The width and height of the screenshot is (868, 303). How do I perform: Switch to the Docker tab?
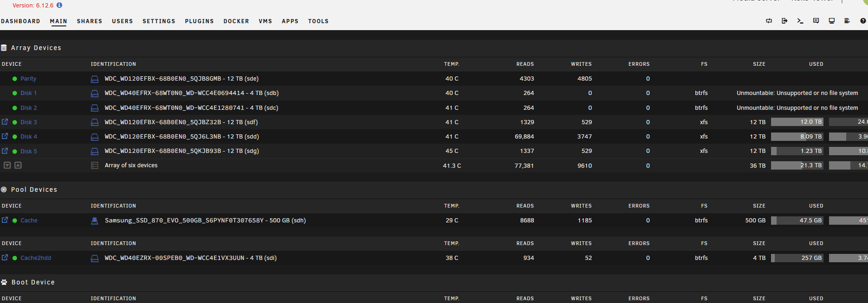click(236, 21)
